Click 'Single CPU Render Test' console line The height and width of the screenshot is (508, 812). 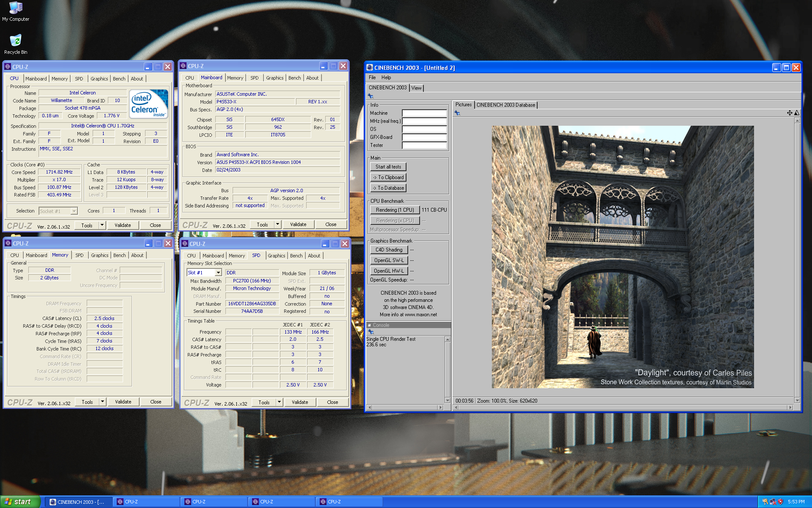click(x=391, y=339)
